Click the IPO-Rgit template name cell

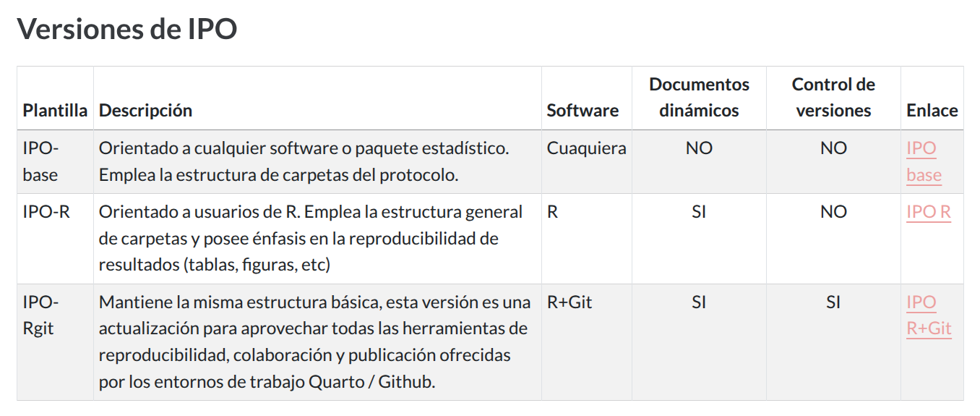[x=40, y=315]
